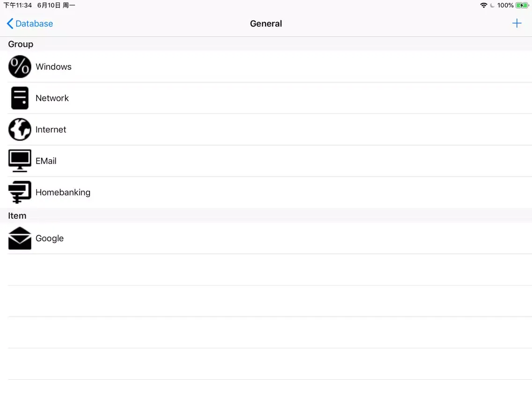
Task: Tap the envelope icon beside Google
Action: [x=20, y=238]
